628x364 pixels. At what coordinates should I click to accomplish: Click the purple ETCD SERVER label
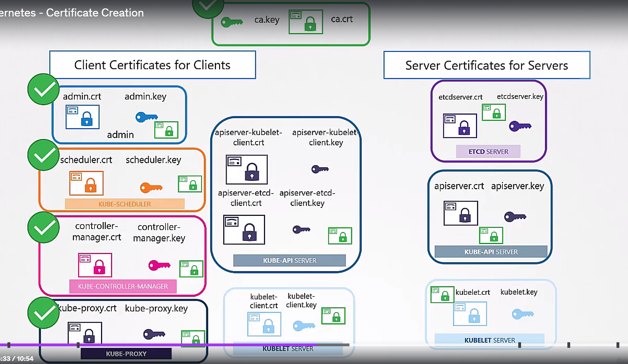(488, 152)
